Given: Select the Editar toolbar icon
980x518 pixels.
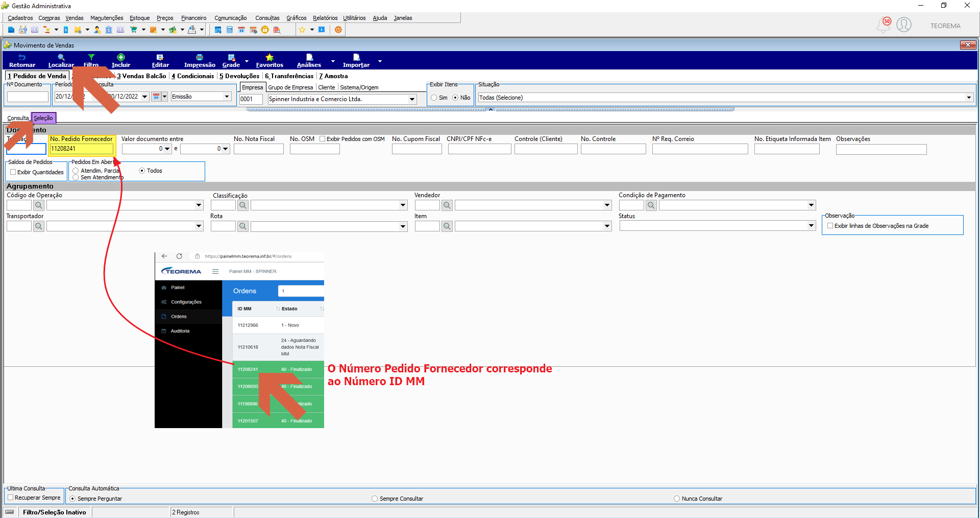Looking at the screenshot, I should [x=160, y=61].
